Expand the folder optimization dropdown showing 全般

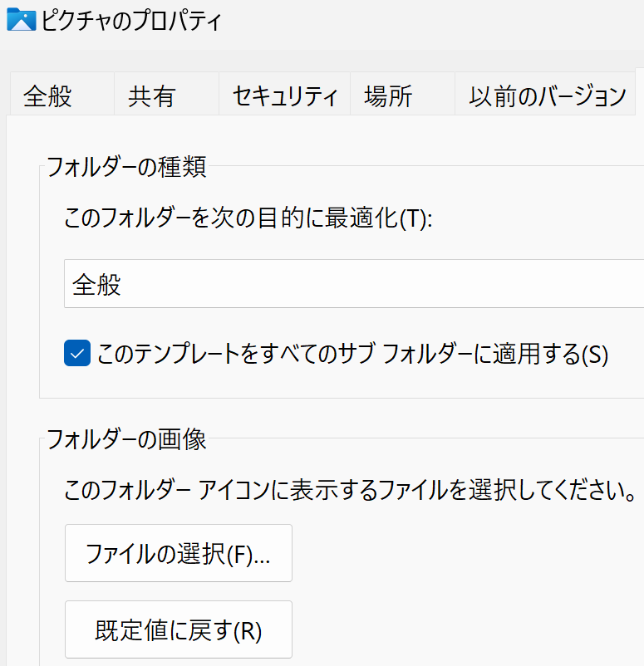pos(353,284)
